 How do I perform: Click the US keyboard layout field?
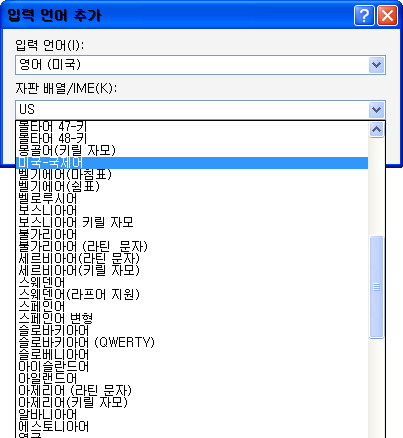[x=200, y=110]
